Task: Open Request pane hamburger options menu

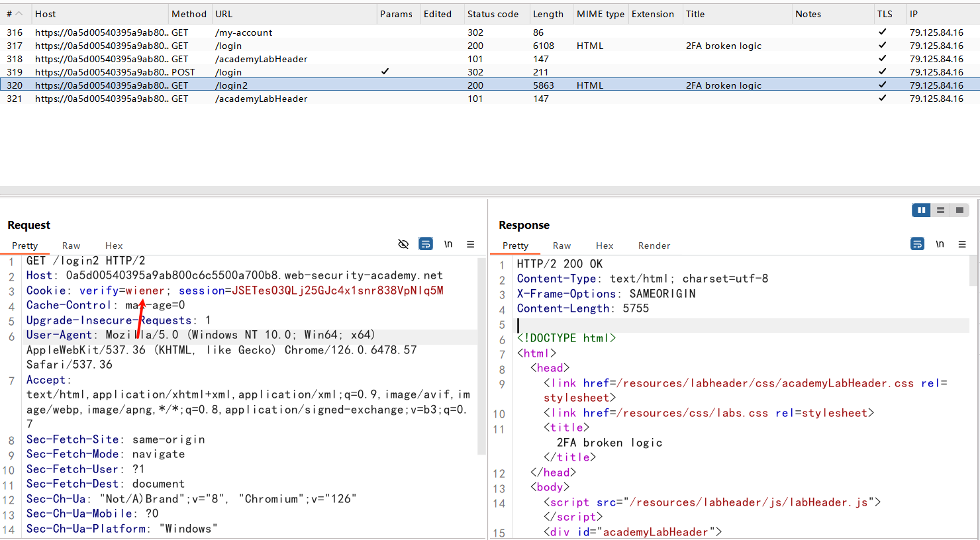Action: click(471, 244)
